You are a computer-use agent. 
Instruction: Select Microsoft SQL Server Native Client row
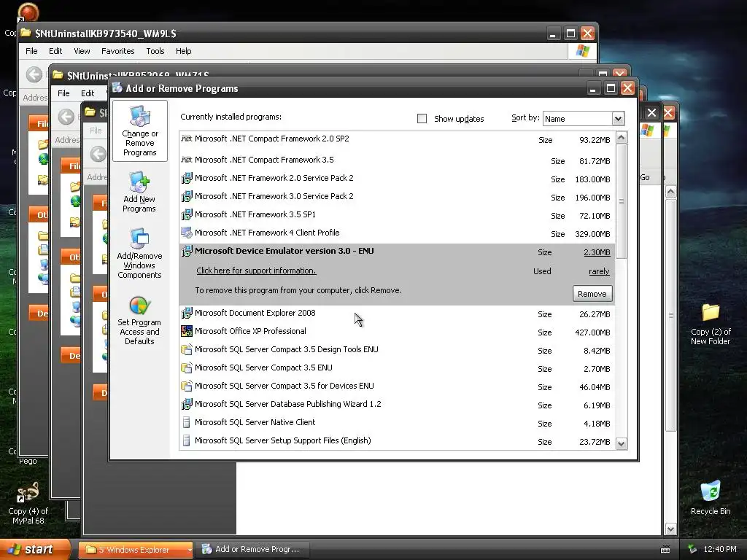[x=397, y=422]
